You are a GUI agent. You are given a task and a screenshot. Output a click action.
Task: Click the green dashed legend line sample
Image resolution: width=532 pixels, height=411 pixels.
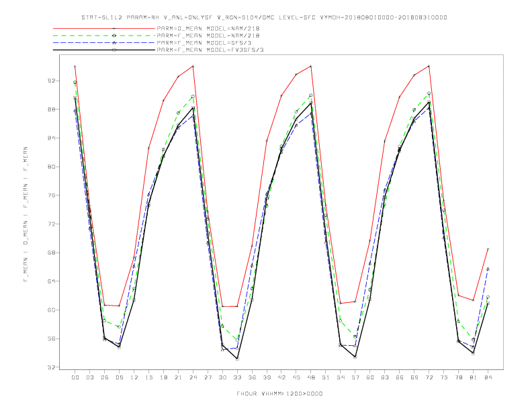coord(104,36)
